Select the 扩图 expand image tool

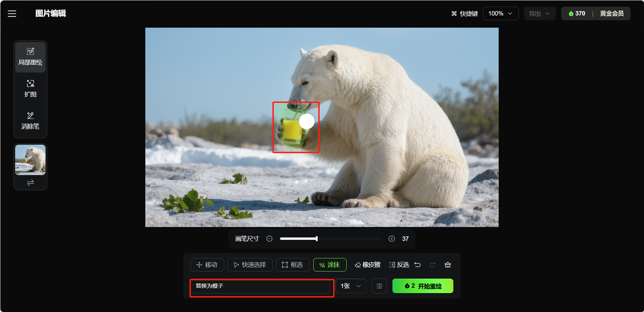(30, 89)
